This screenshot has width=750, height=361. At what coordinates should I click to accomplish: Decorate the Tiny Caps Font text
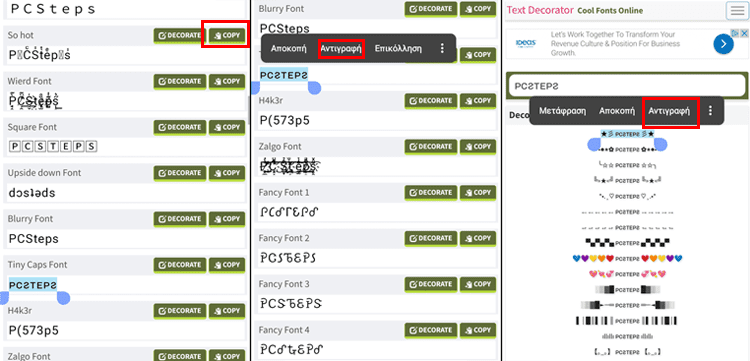[180, 265]
